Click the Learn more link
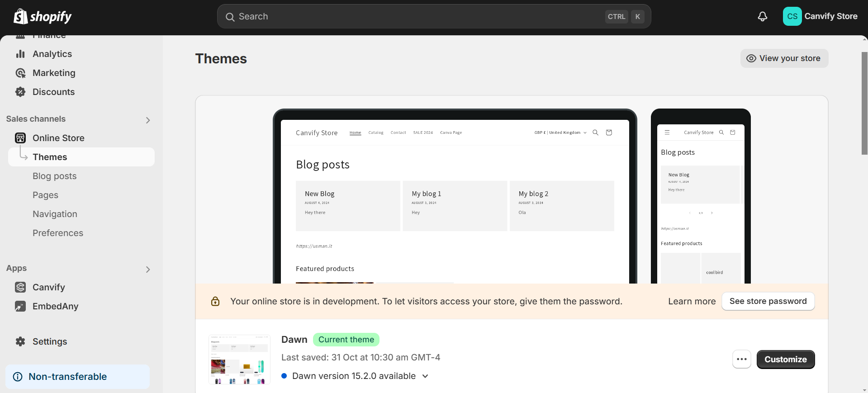 click(x=692, y=301)
